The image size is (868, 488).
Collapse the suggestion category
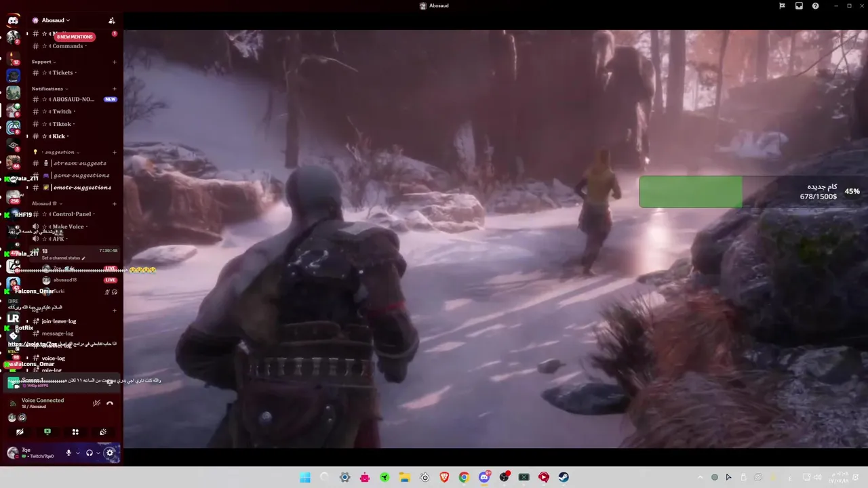tap(60, 152)
